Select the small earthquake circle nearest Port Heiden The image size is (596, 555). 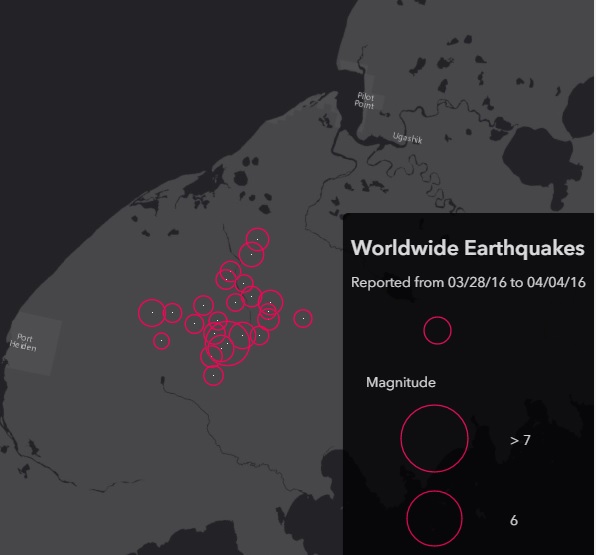click(162, 341)
